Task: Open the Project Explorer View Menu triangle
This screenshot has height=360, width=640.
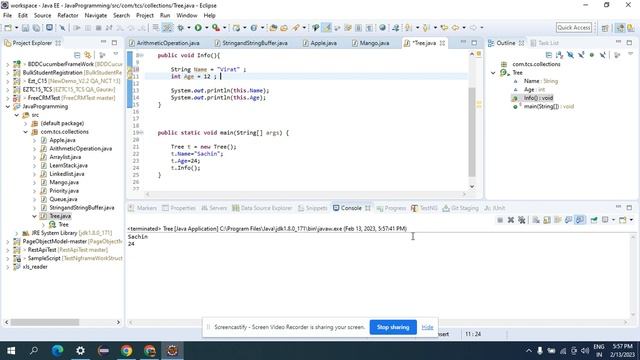Action: (116, 55)
